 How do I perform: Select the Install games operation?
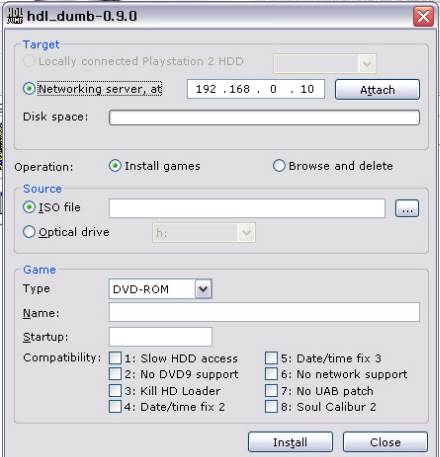click(x=115, y=166)
